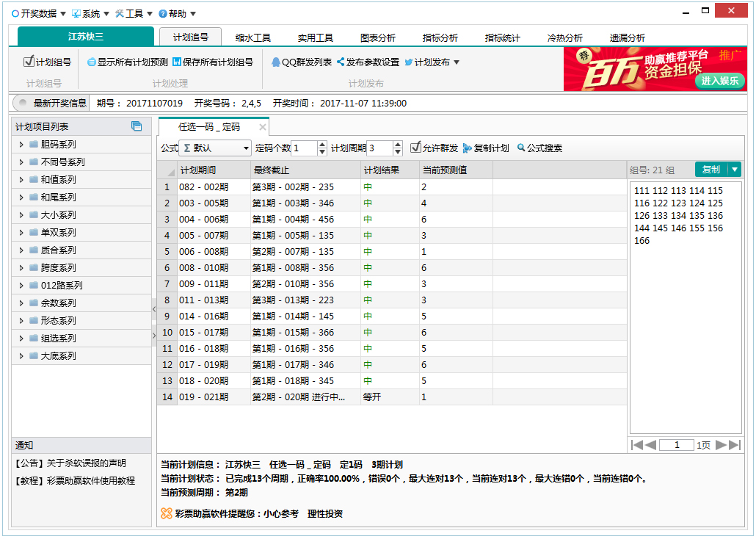Sort by the 计划期间 column header

point(214,170)
